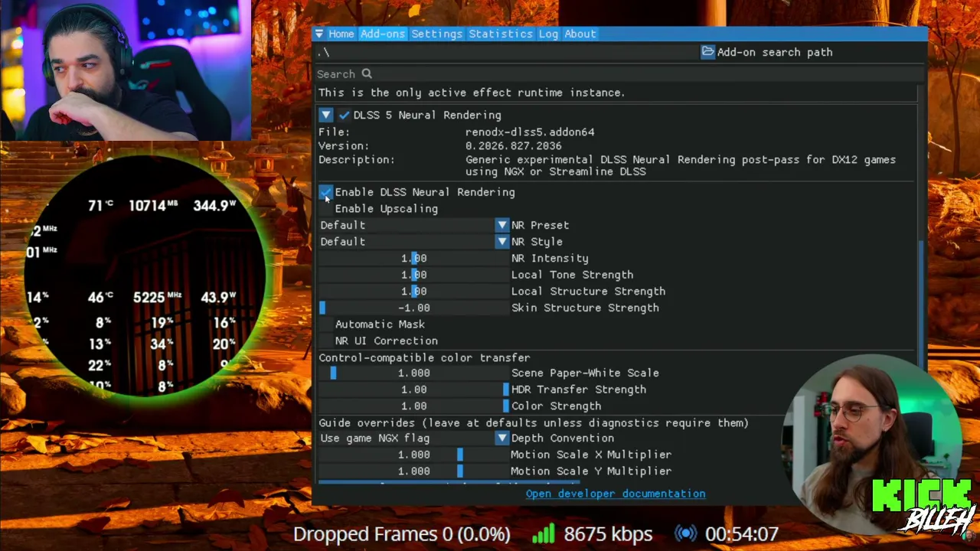Collapse the DLSS 5 Neural Rendering section
The width and height of the screenshot is (980, 551).
[x=325, y=115]
